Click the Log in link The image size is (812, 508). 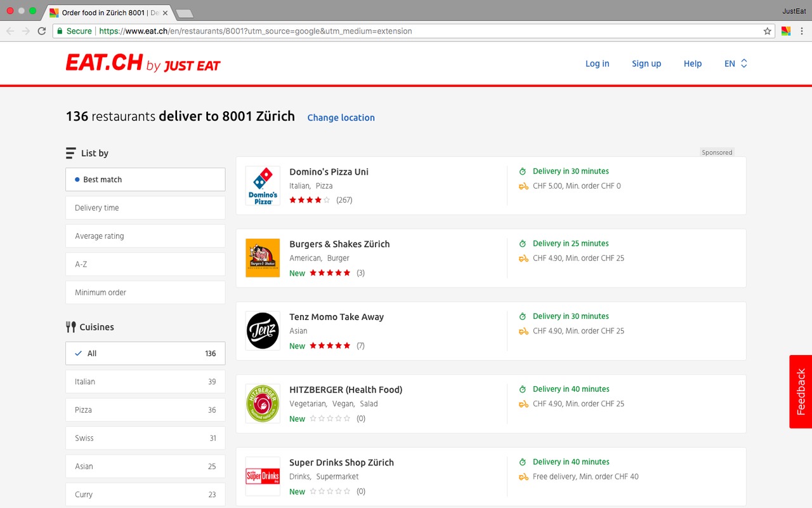(x=597, y=63)
